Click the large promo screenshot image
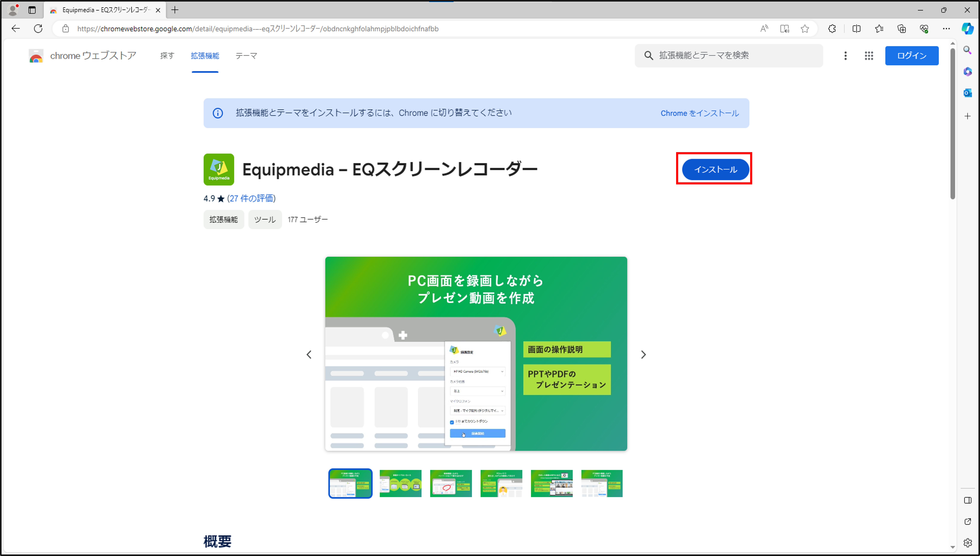Screen dimensions: 980x556 (x=476, y=354)
